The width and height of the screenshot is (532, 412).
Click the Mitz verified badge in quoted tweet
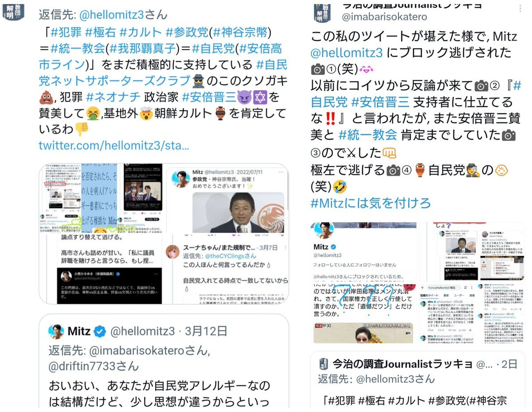100,331
